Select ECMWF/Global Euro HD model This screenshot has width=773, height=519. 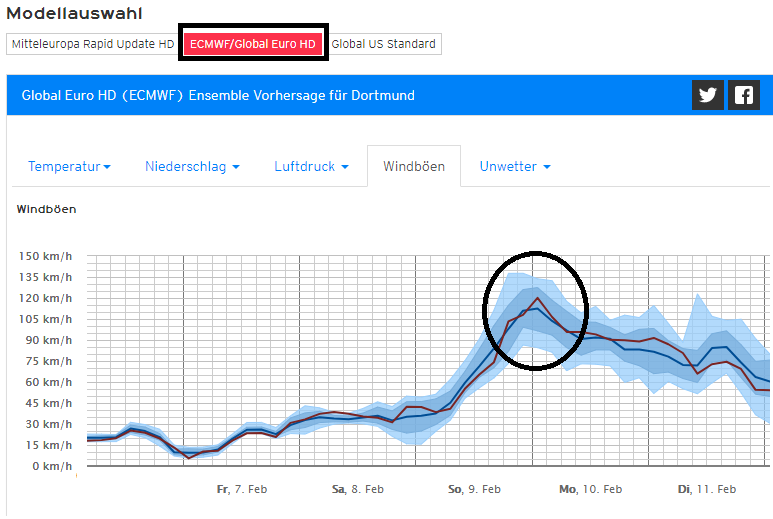point(253,44)
